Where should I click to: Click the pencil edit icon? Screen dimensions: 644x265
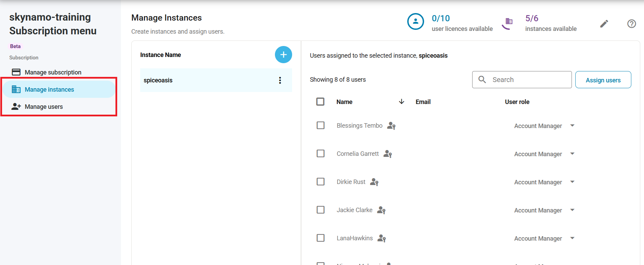pyautogui.click(x=604, y=24)
